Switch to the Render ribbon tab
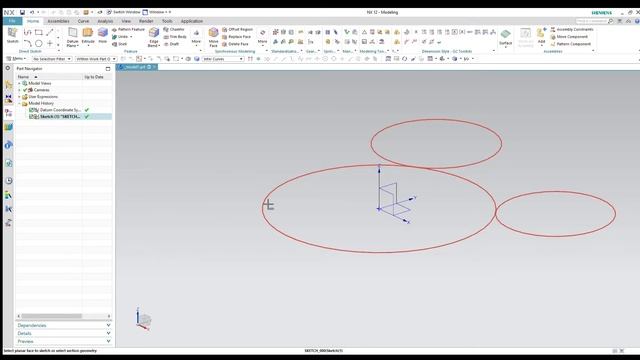 point(146,21)
